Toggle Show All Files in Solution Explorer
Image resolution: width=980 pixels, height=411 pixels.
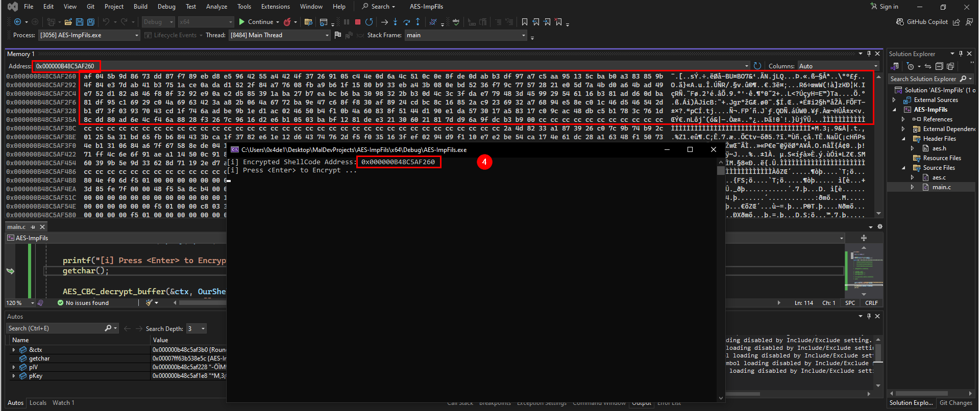click(x=950, y=66)
